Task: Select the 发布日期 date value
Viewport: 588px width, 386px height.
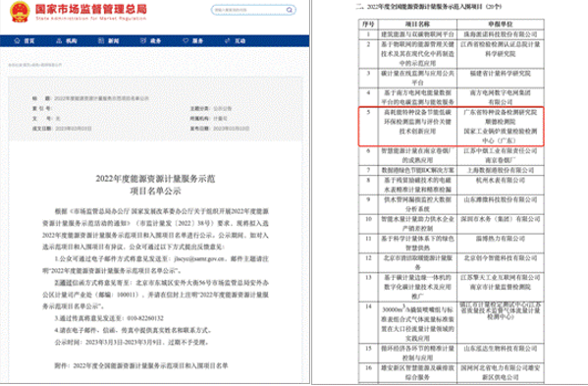Action: 231,129
